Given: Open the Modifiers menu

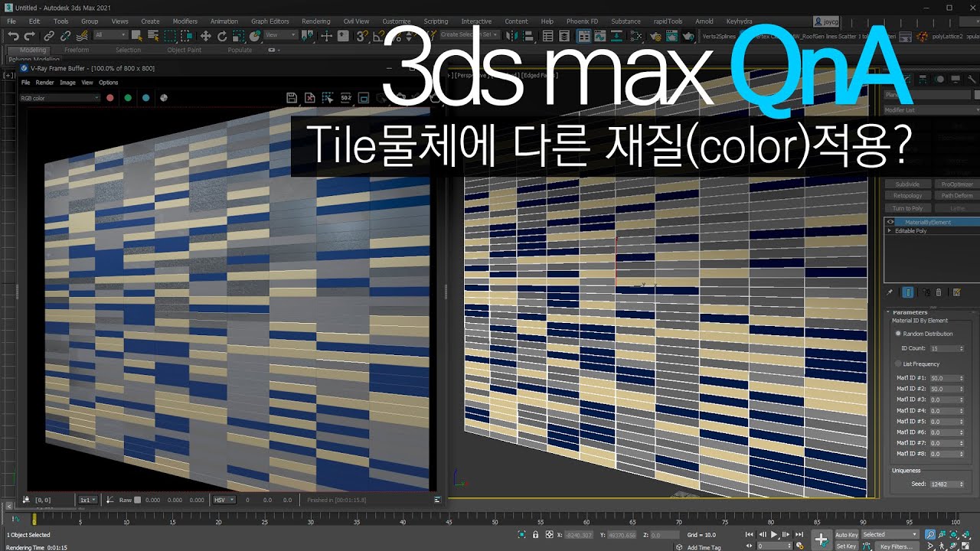Looking at the screenshot, I should pyautogui.click(x=185, y=21).
